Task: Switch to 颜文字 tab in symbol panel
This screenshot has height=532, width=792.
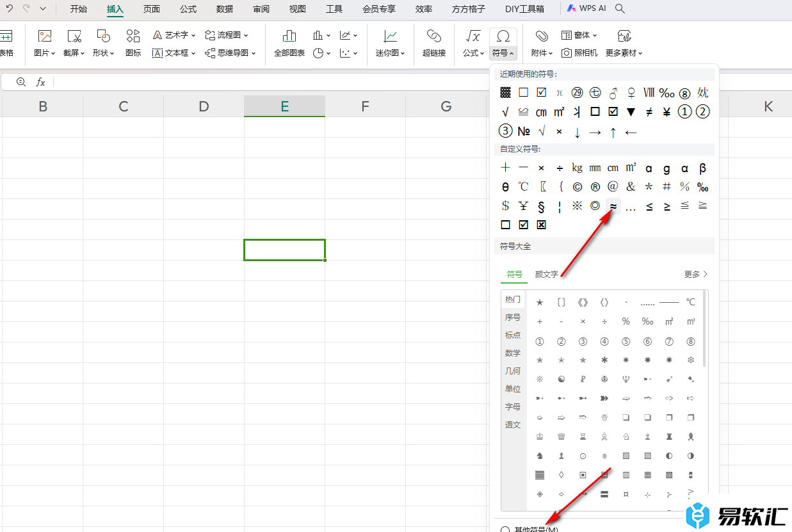Action: 547,274
